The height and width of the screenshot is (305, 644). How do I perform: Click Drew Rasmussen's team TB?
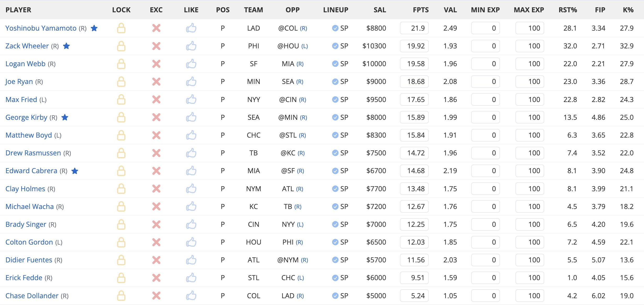254,153
